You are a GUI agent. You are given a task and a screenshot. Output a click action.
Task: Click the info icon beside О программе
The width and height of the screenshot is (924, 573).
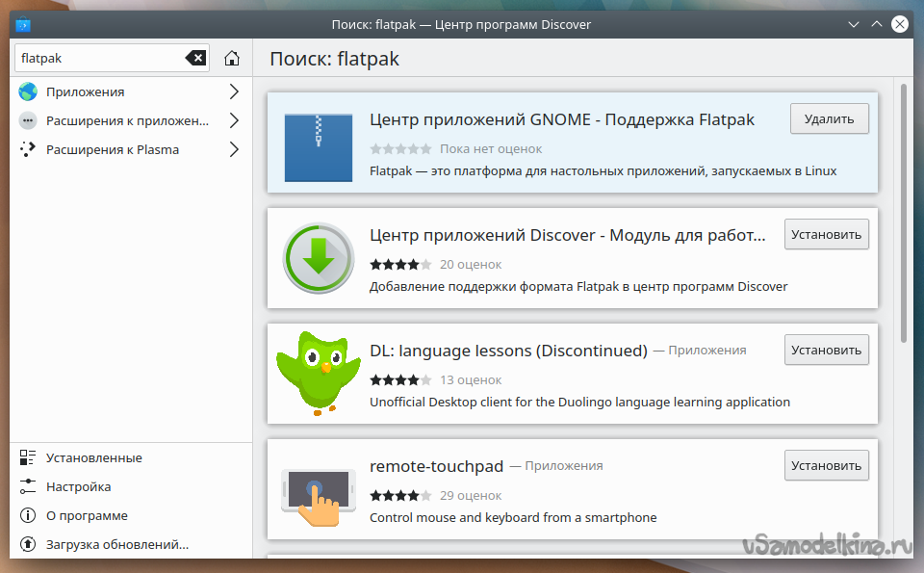(x=28, y=515)
